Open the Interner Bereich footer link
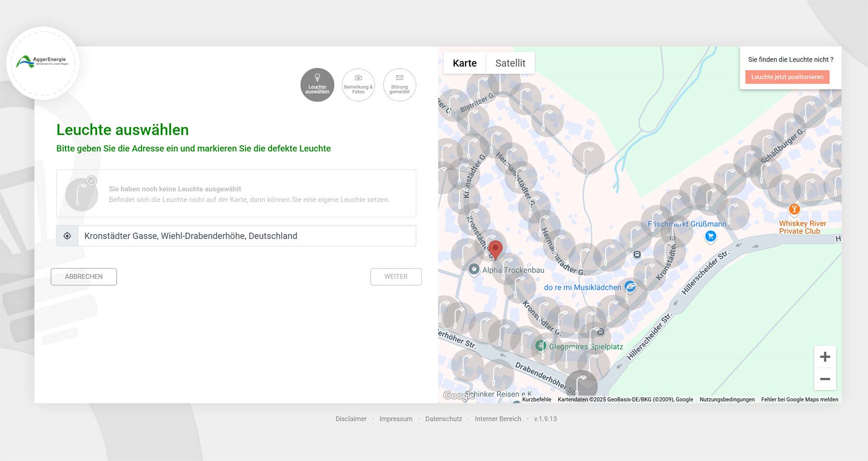 [x=498, y=419]
